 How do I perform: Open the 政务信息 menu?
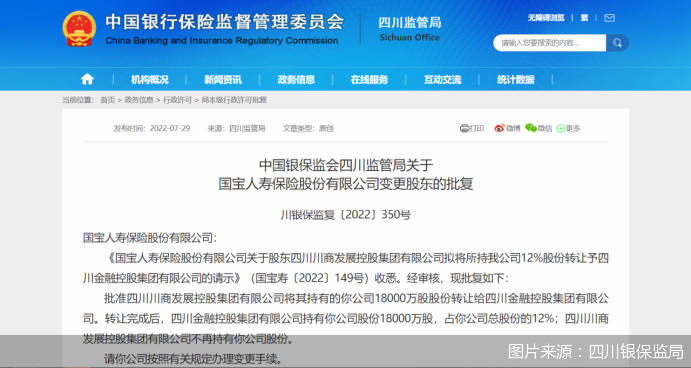[x=296, y=80]
